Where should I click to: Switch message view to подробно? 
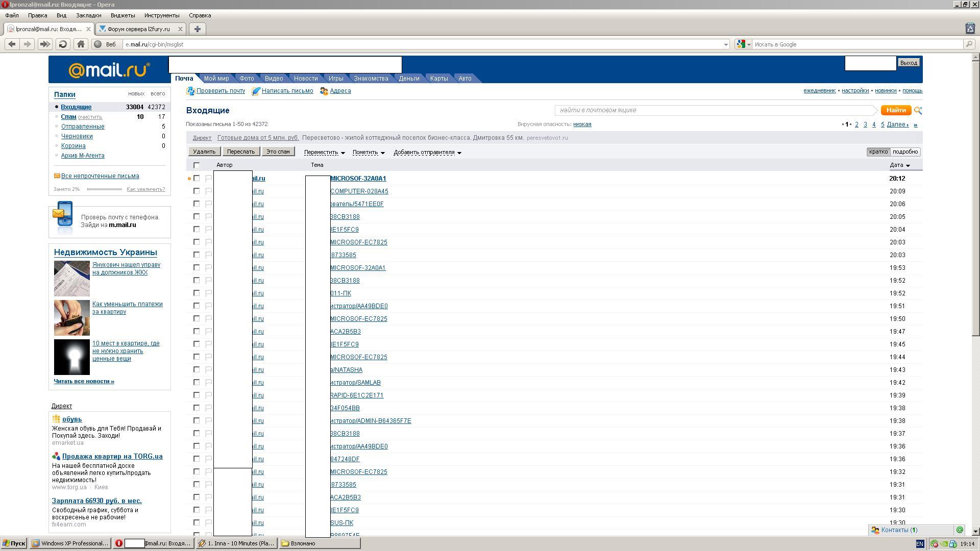pyautogui.click(x=905, y=152)
